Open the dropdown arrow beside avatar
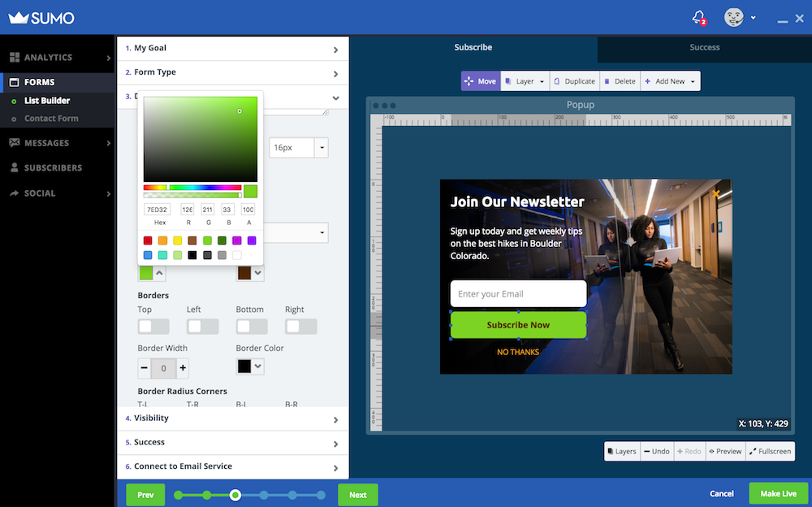 (753, 18)
